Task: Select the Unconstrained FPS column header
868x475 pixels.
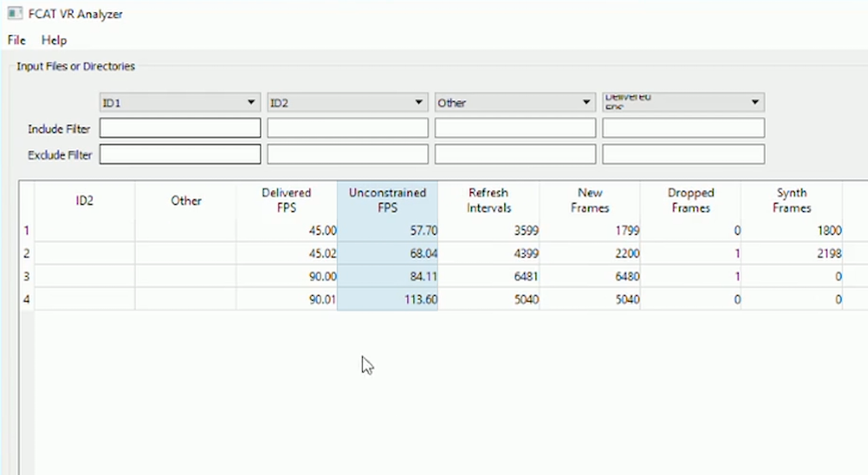Action: tap(387, 200)
